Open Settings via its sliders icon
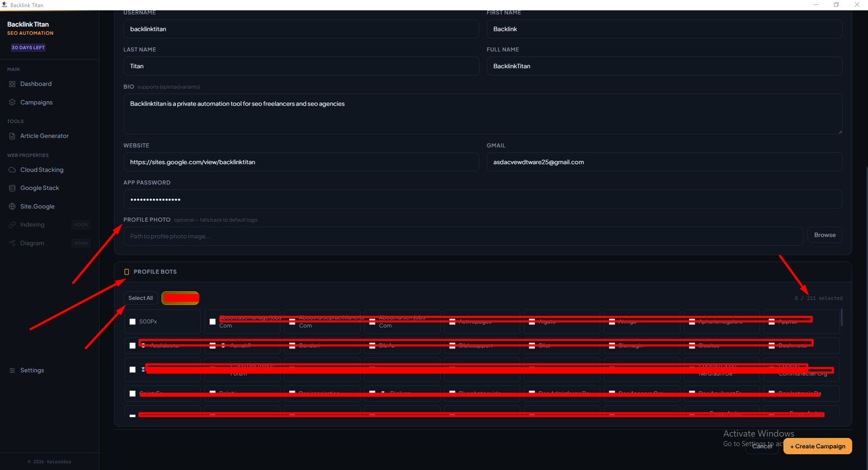This screenshot has width=868, height=470. point(12,371)
